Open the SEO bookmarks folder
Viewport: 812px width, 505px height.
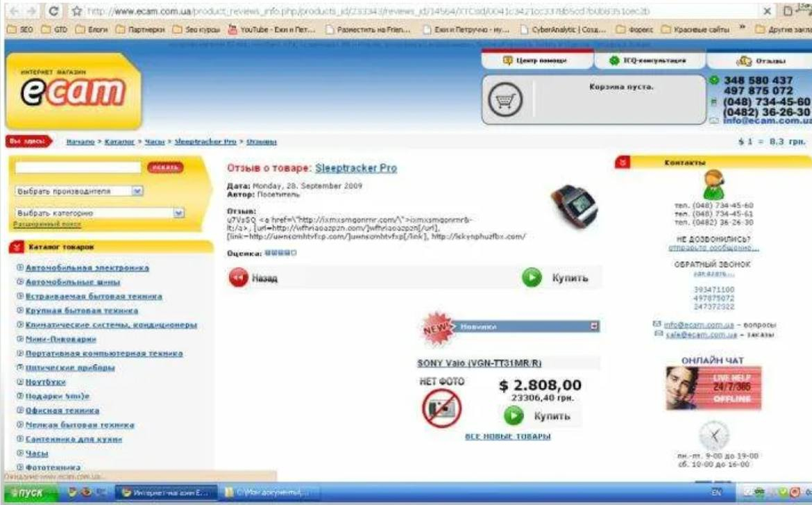point(19,30)
